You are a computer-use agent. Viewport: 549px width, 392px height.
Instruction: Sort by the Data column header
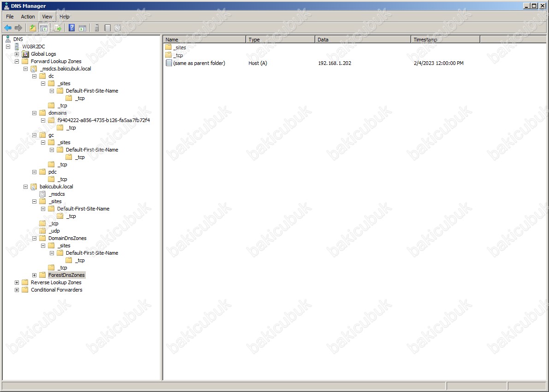pyautogui.click(x=363, y=40)
